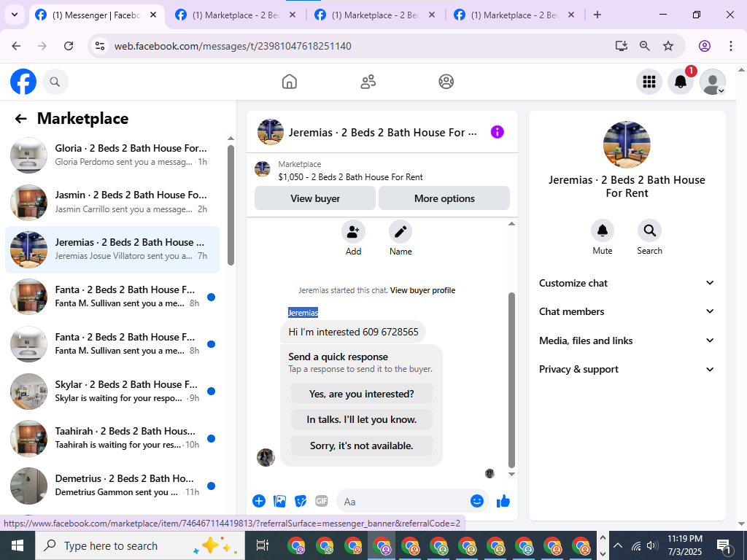Open the tab search dropdown arrow
The width and height of the screenshot is (747, 560).
(15, 15)
